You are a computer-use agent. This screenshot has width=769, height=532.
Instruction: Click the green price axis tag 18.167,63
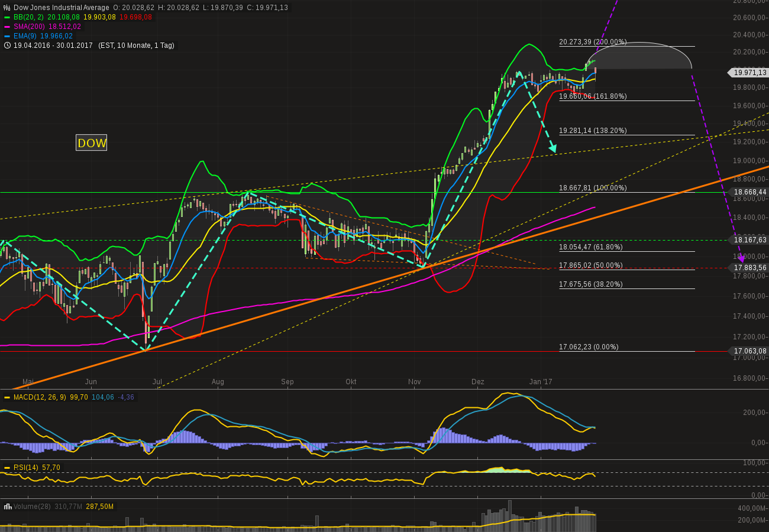tap(749, 240)
